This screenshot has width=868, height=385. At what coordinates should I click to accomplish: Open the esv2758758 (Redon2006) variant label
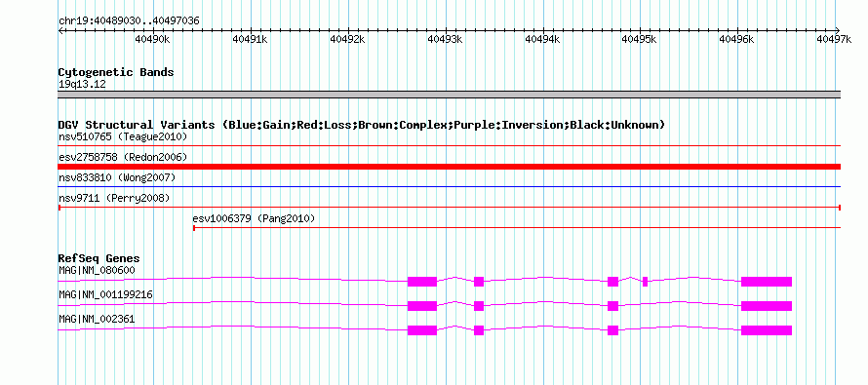(x=123, y=157)
